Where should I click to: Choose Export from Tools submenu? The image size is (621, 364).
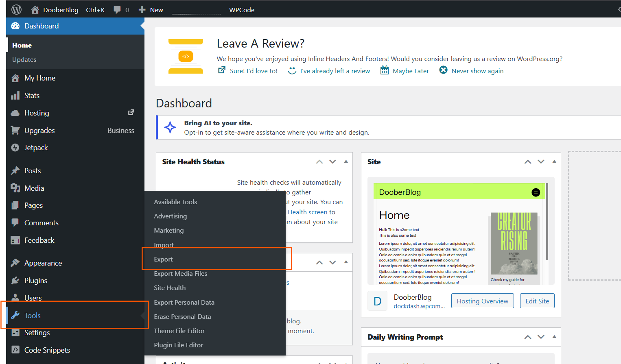[163, 259]
